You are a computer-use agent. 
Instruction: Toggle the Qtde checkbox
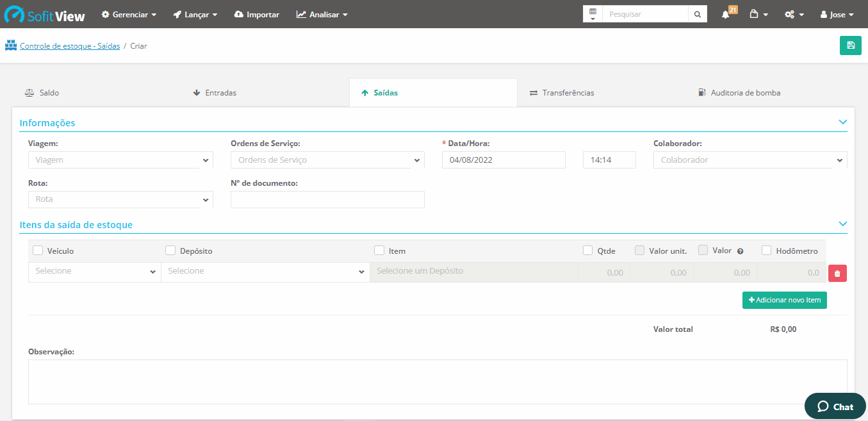pos(588,251)
